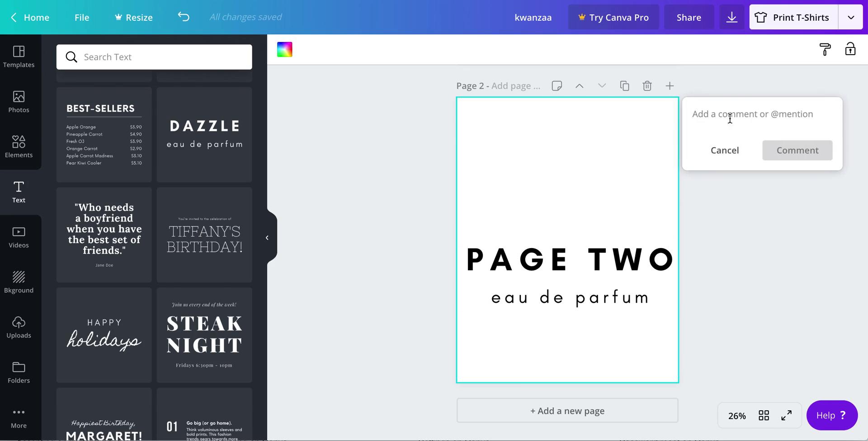Go back to Home
Viewport: 868px width, 441px height.
tap(30, 17)
